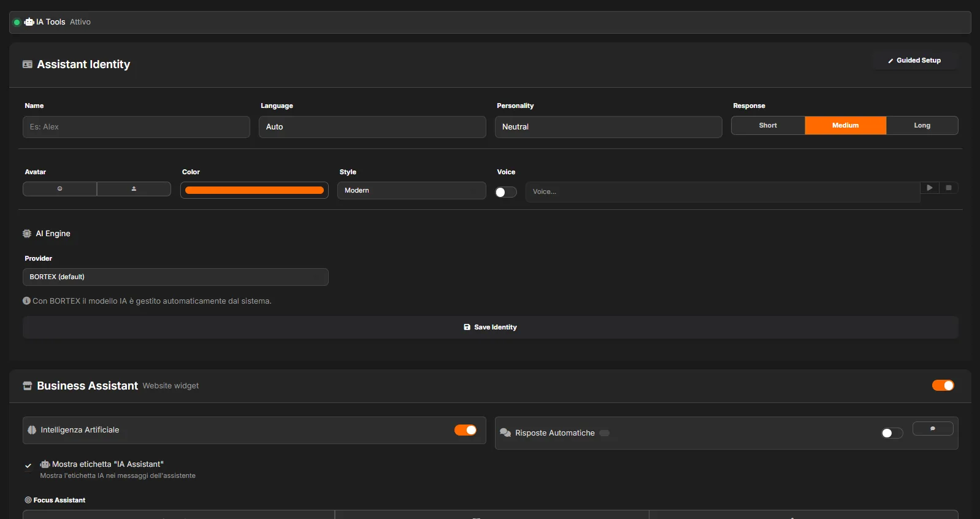Image resolution: width=980 pixels, height=519 pixels.
Task: Click Save Identity button
Action: (491, 327)
